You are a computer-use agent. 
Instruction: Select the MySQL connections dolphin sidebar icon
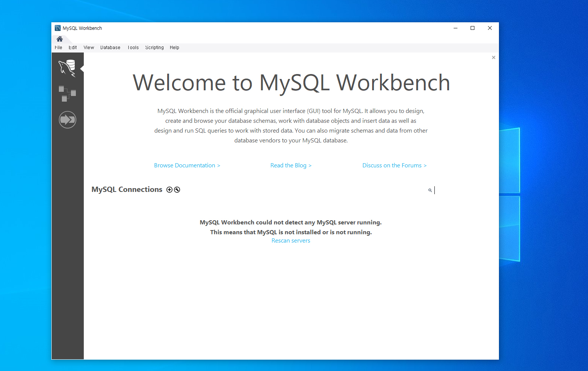coord(67,68)
